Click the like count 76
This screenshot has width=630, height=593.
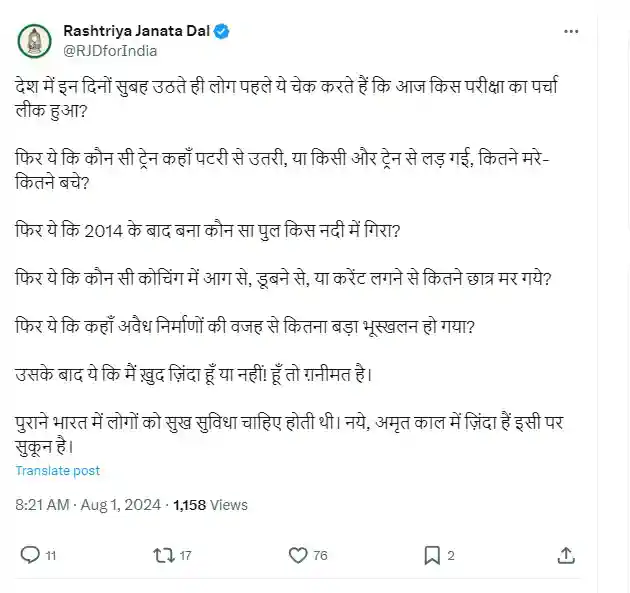319,555
